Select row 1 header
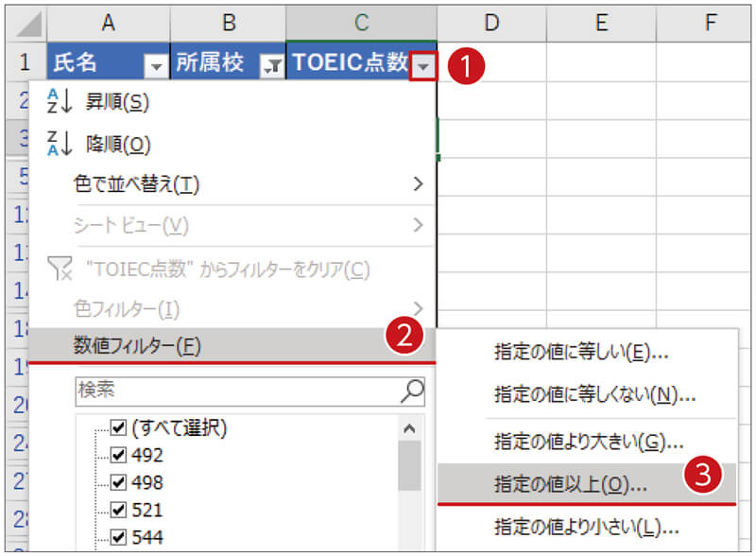The image size is (756, 556). tap(26, 61)
